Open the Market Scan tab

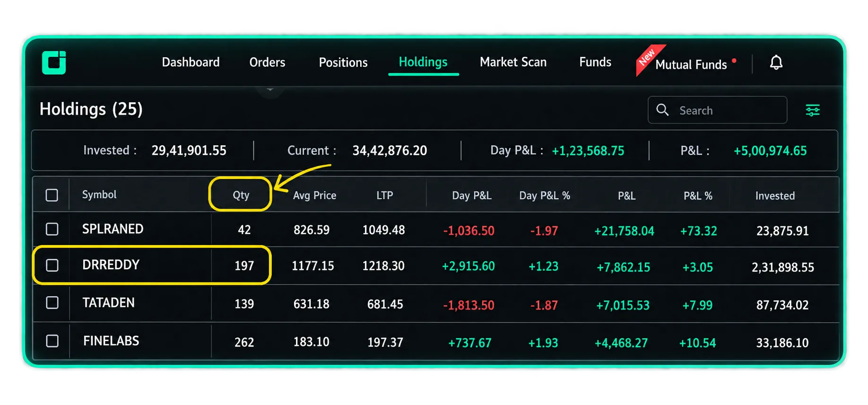coord(513,62)
